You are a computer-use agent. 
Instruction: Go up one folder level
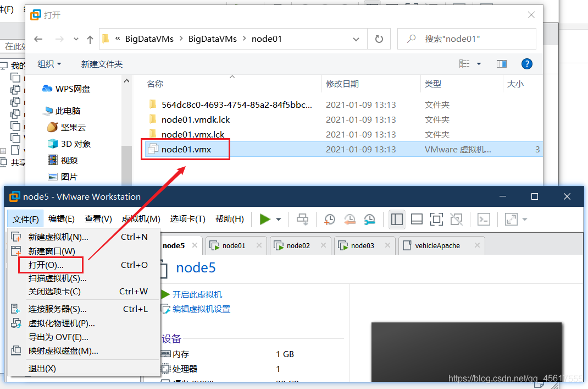(x=90, y=39)
